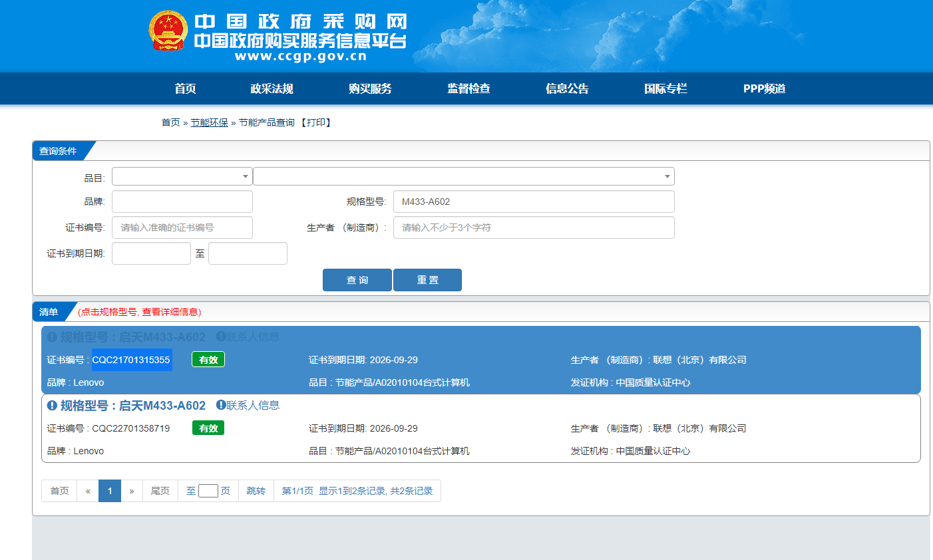This screenshot has width=933, height=560.
Task: Expand the first 品目 dropdown
Action: click(182, 176)
